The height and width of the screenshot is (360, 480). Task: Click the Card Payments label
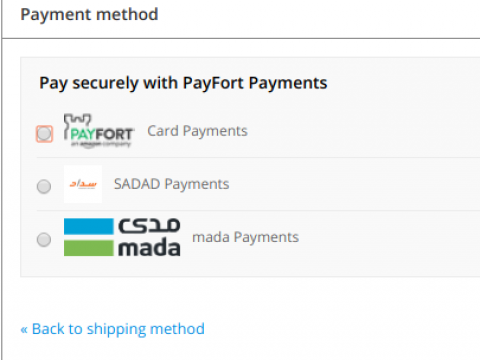[x=197, y=131]
